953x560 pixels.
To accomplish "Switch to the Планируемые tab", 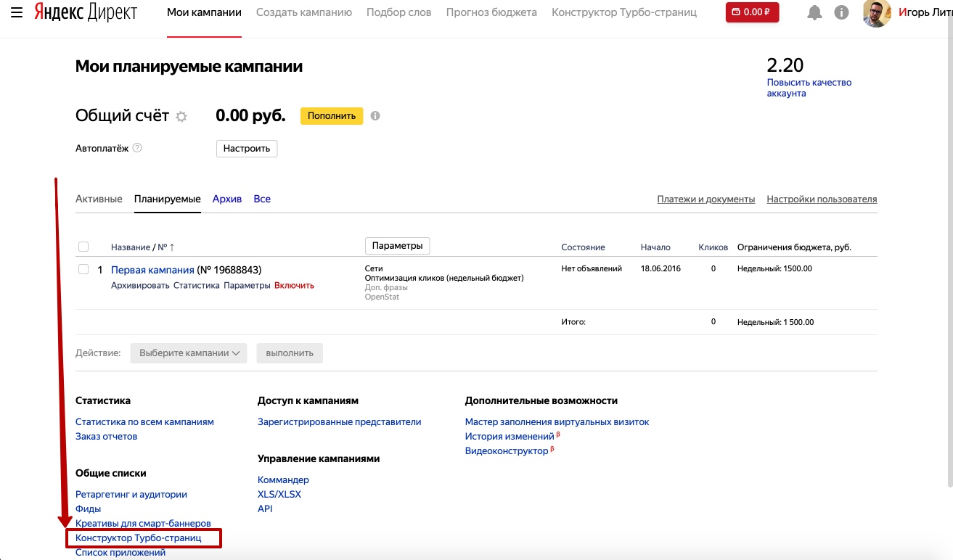I will [x=168, y=199].
